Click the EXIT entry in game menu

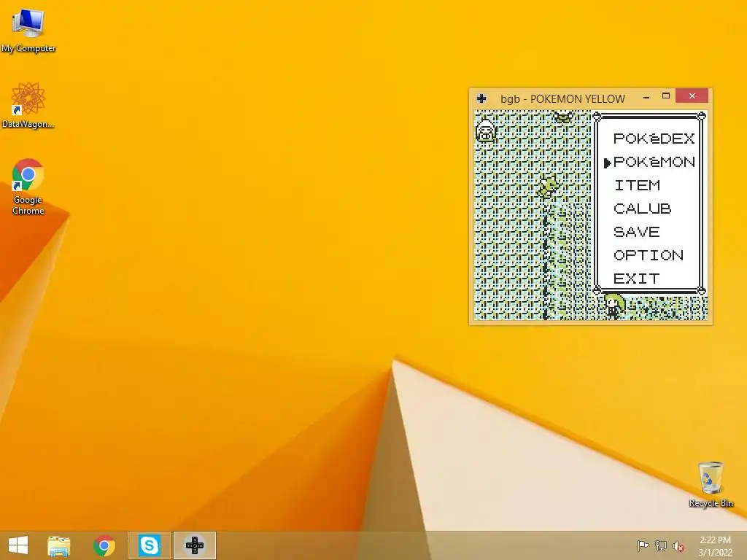click(637, 279)
